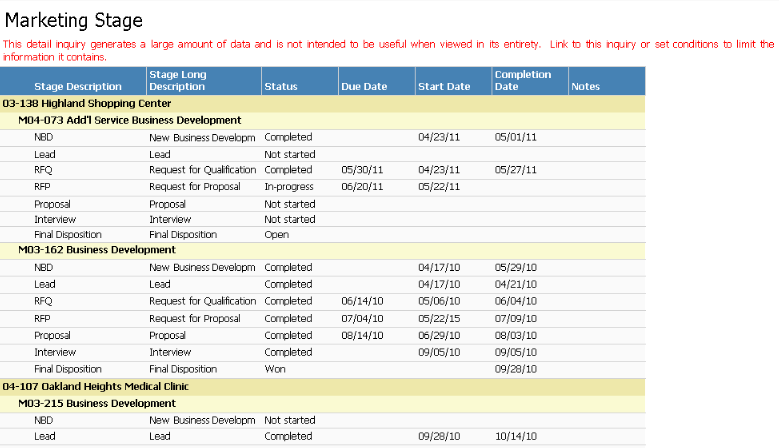This screenshot has height=448, width=779.
Task: Click the Status column header
Action: click(x=281, y=87)
